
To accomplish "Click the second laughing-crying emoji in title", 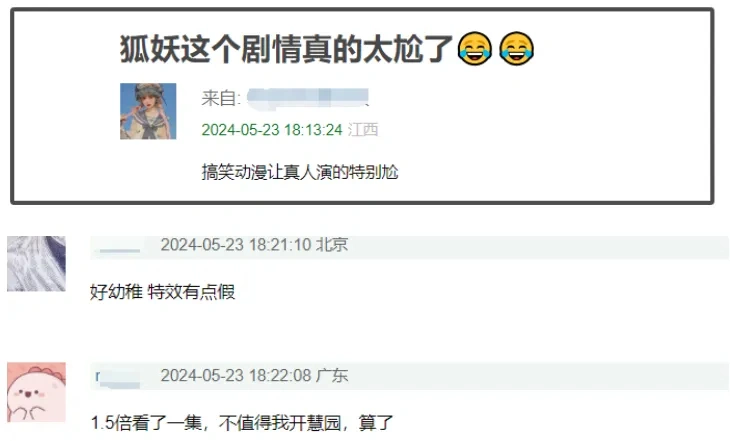I will pos(516,48).
